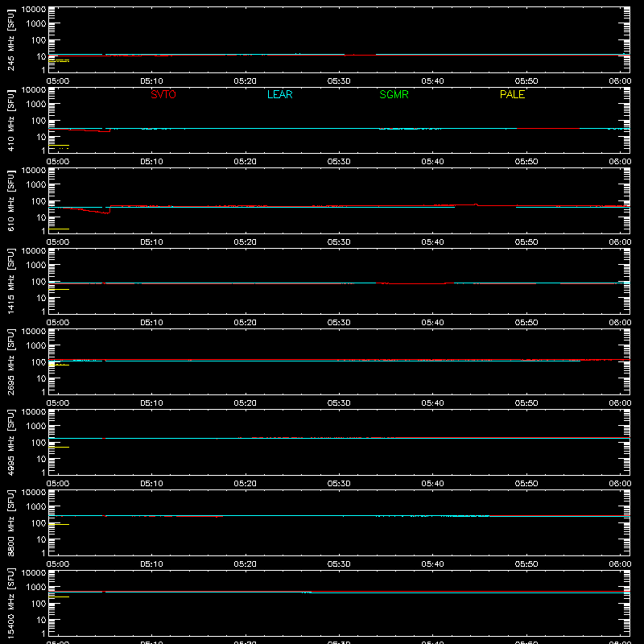Viewport: 644px width, 644px height.
Task: Click the 10000 value on 8800 MHz axis
Action: 34,493
